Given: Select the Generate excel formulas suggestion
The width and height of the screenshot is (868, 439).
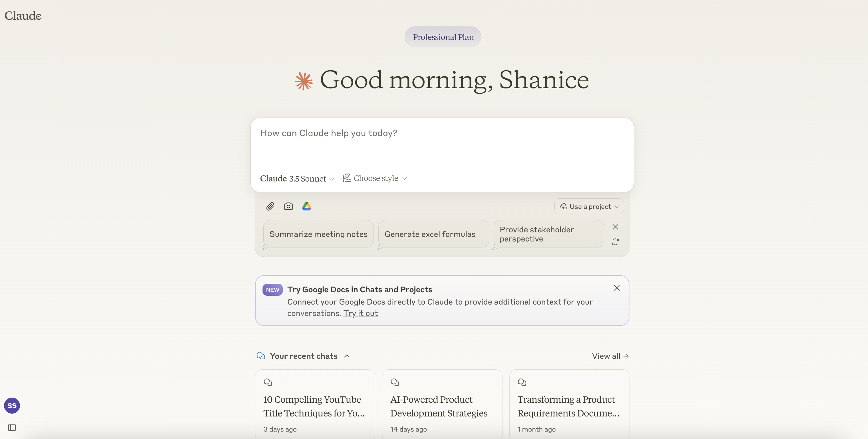Looking at the screenshot, I should click(433, 234).
